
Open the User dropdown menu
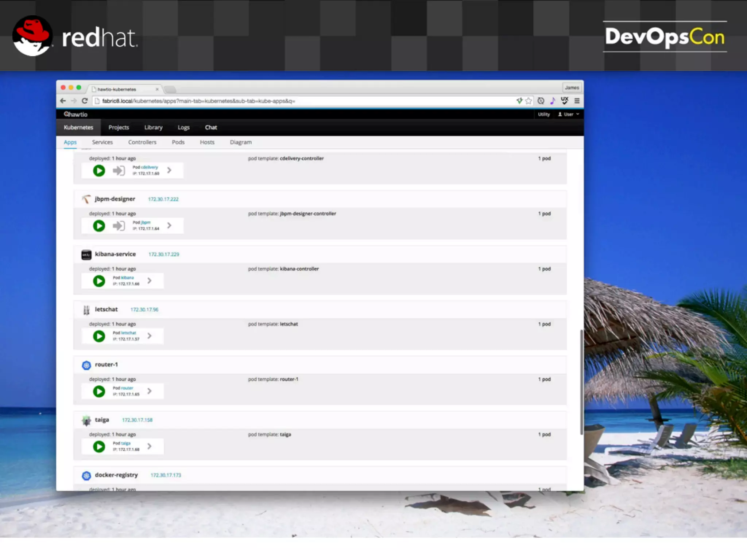pos(568,114)
